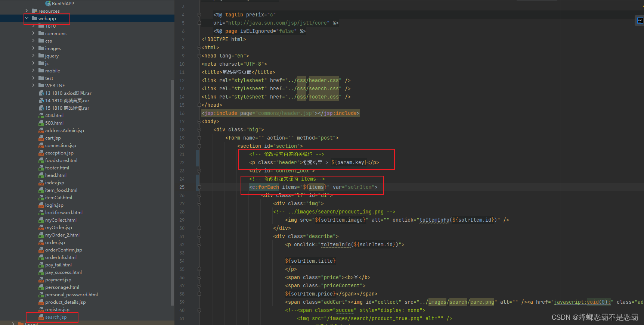Open myCollect.html file
This screenshot has width=644, height=325.
(61, 220)
